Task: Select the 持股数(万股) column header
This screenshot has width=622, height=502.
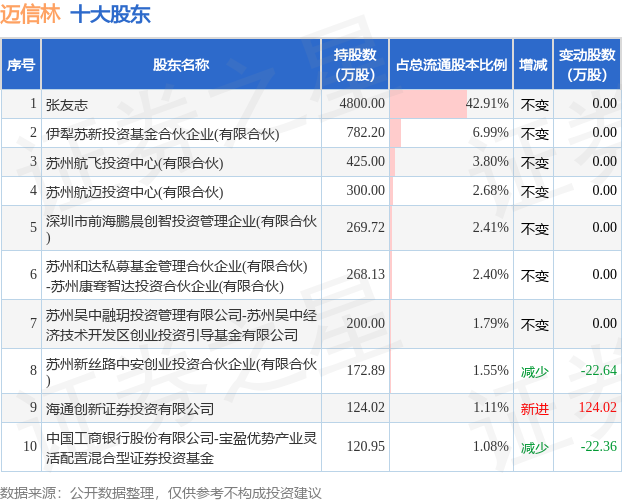Action: [355, 64]
